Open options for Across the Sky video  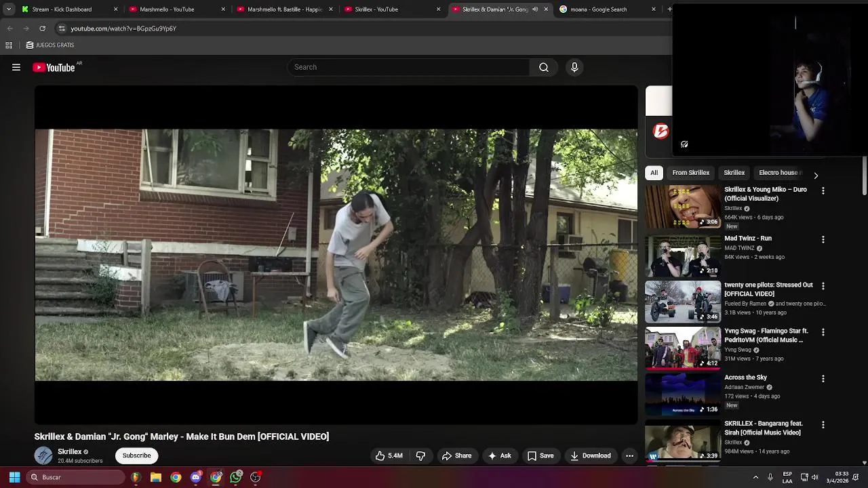(823, 379)
